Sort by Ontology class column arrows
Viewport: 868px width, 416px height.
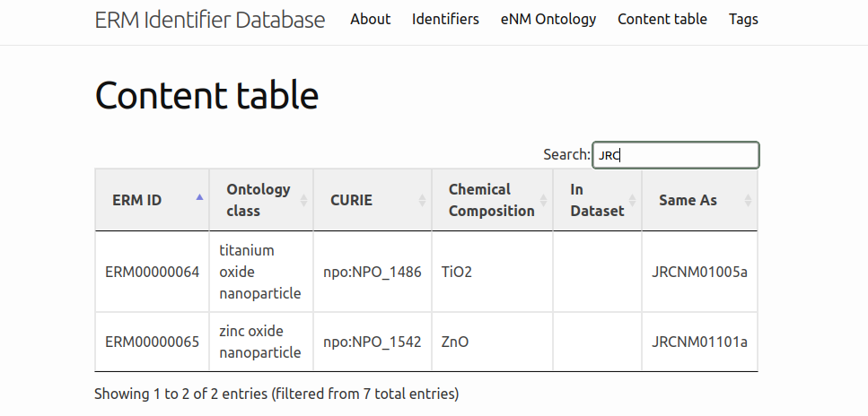coord(303,200)
